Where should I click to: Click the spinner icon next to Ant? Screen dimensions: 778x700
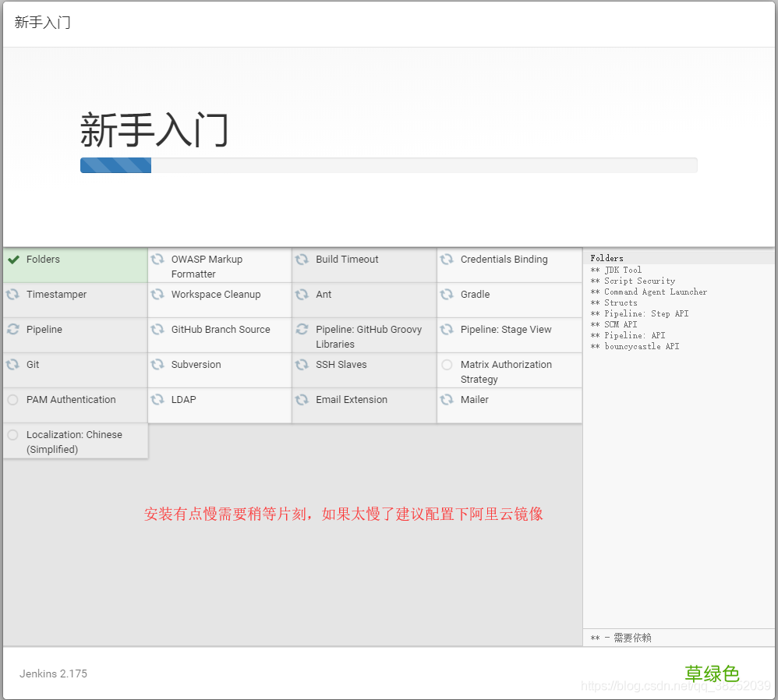(x=302, y=294)
